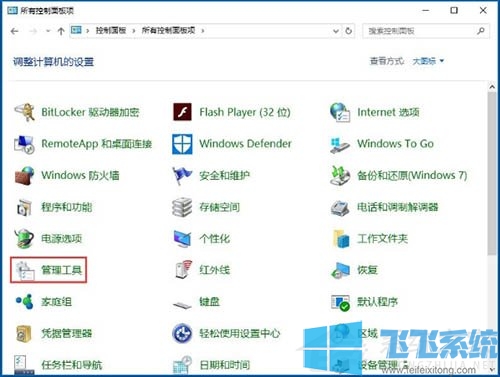Click the scrollbar up arrow
Screen dimensions: 500x377
(x=492, y=87)
